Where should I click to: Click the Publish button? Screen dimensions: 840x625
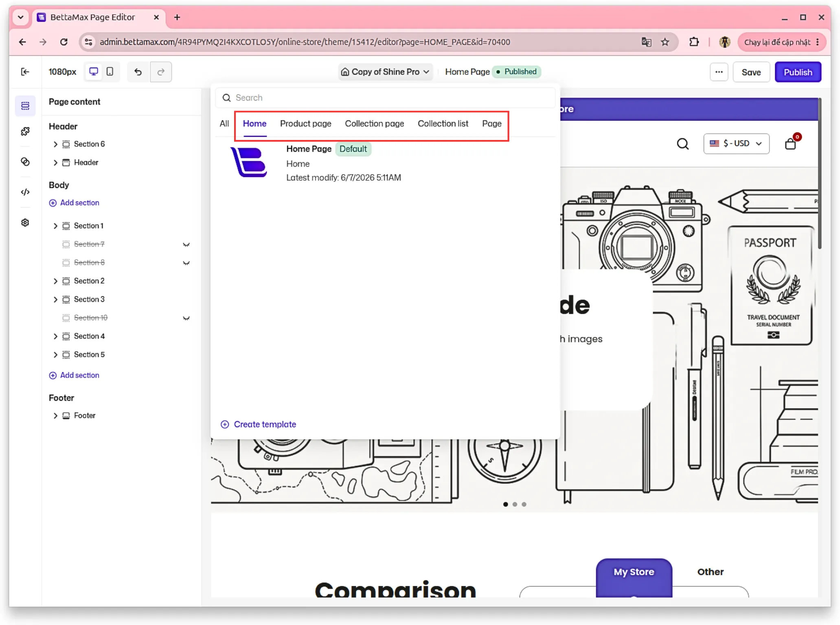point(798,72)
